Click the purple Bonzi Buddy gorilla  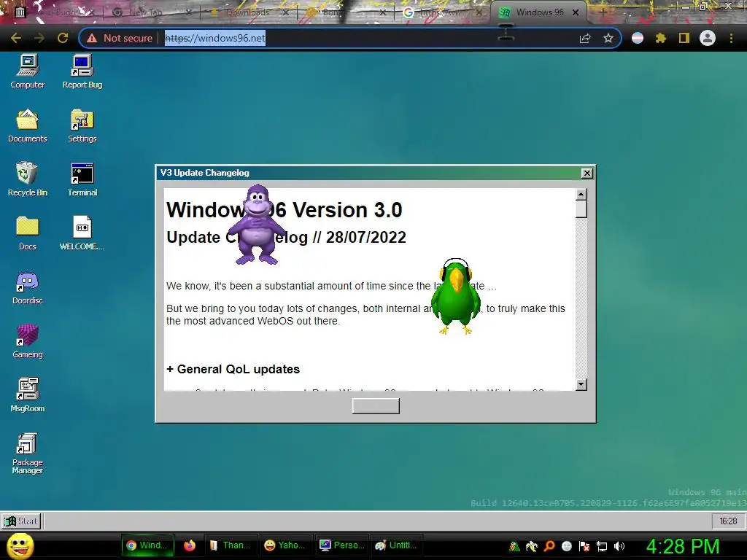[x=256, y=225]
